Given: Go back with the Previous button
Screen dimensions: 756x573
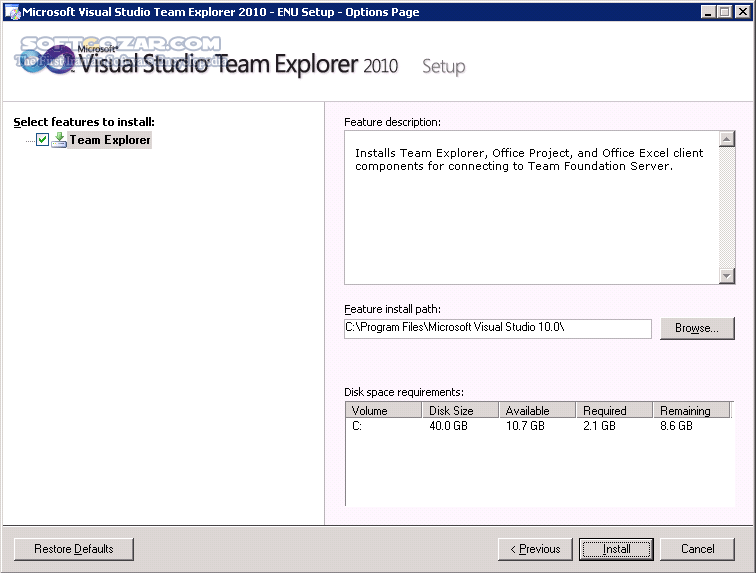Looking at the screenshot, I should (x=535, y=549).
